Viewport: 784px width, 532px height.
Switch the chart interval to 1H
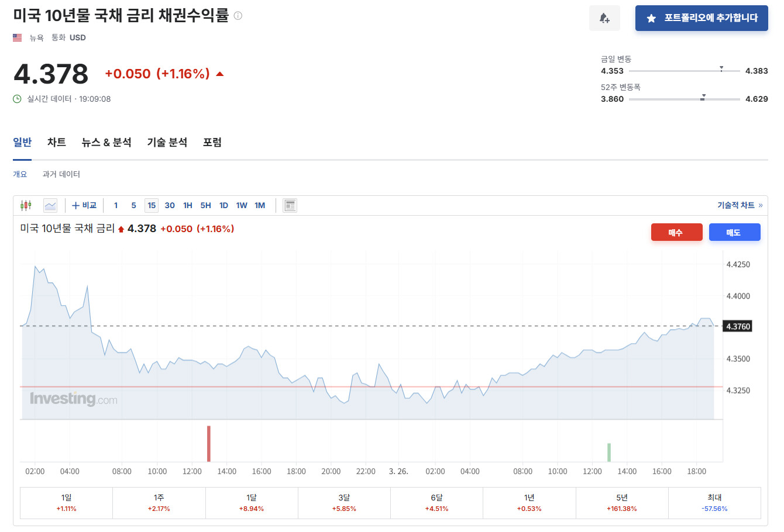[188, 205]
